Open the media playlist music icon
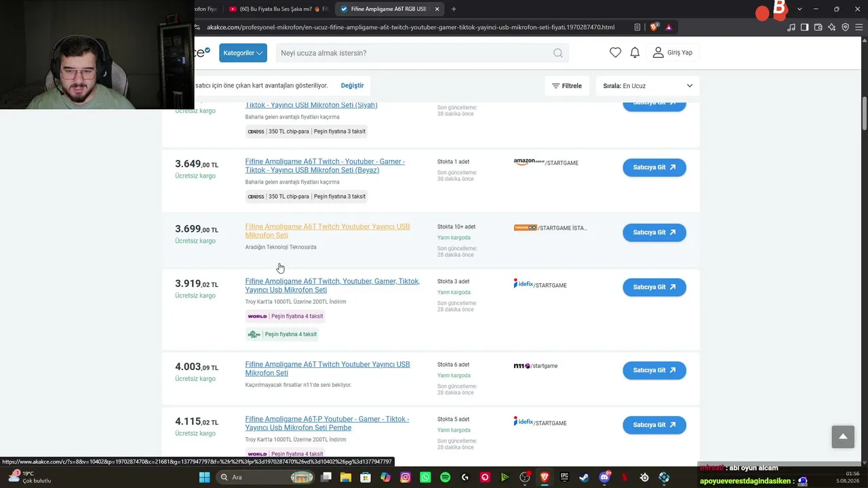 coord(791,27)
